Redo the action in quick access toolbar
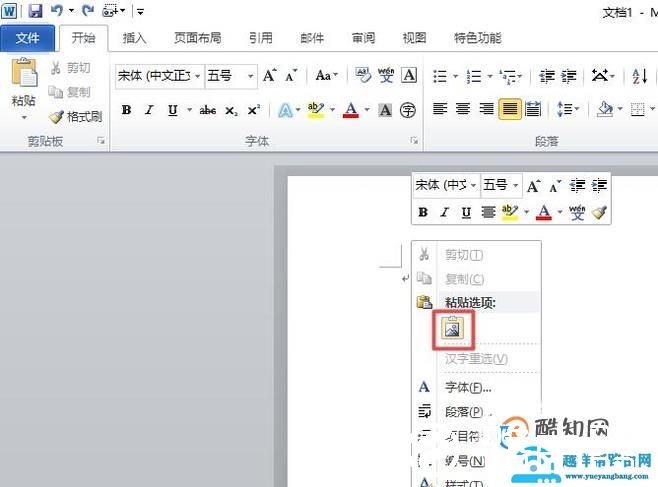 pyautogui.click(x=88, y=10)
